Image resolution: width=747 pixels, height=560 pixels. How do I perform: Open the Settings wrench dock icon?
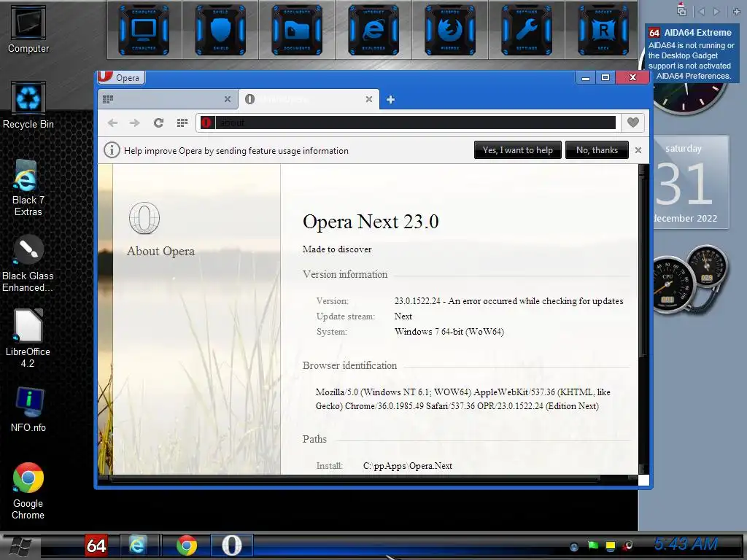click(x=527, y=30)
